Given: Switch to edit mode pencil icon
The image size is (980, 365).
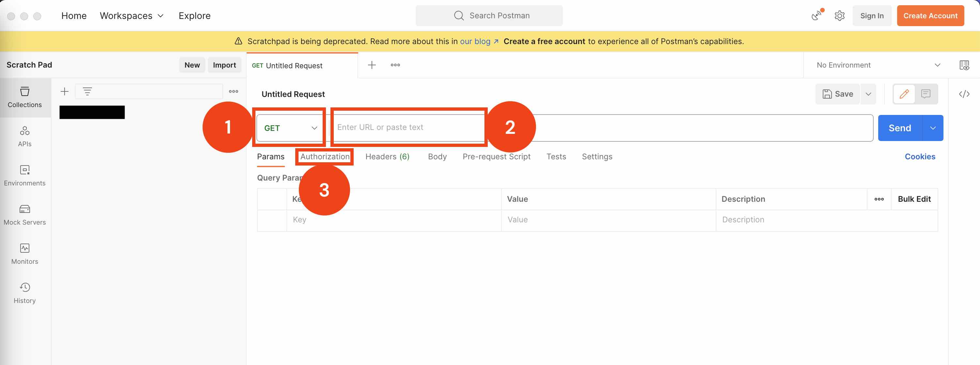Looking at the screenshot, I should 904,94.
